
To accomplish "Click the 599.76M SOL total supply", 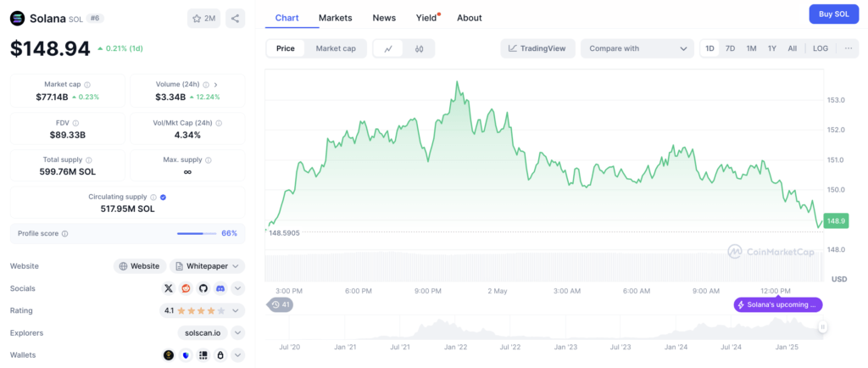I will pos(68,171).
